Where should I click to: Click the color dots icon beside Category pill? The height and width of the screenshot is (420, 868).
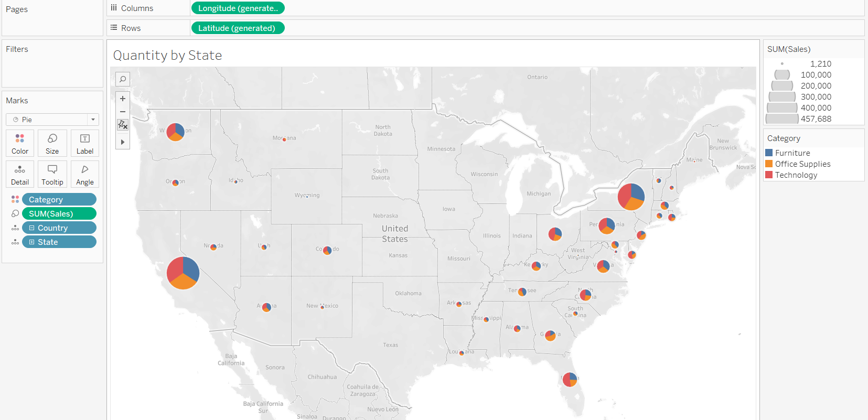pos(15,199)
